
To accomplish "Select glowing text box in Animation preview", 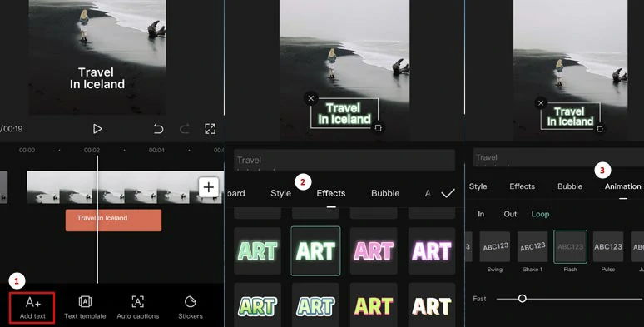I will click(x=570, y=116).
